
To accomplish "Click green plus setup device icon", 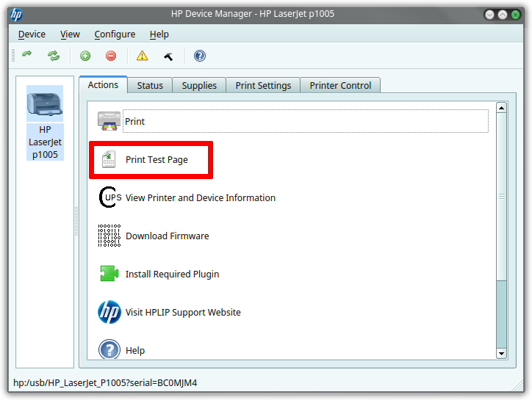I will click(85, 56).
